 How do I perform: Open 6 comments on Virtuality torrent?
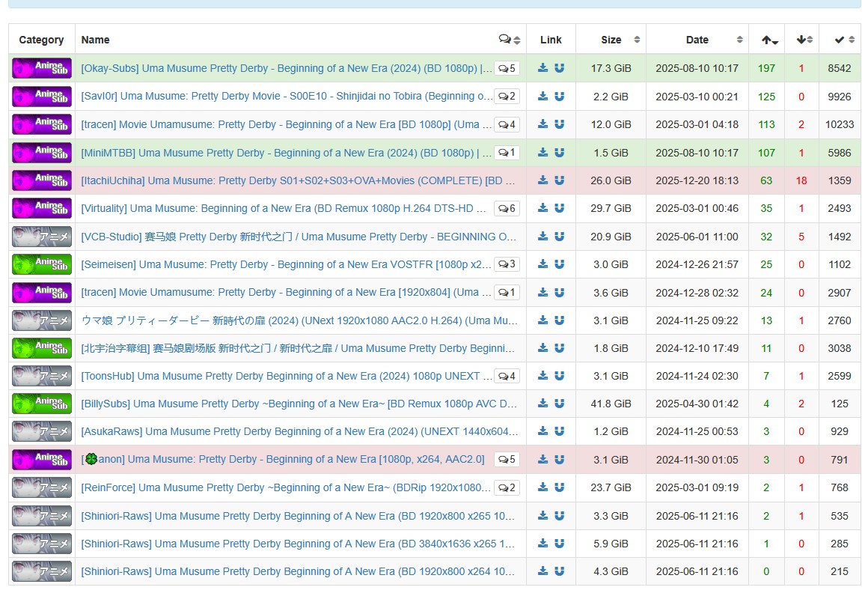pyautogui.click(x=507, y=208)
